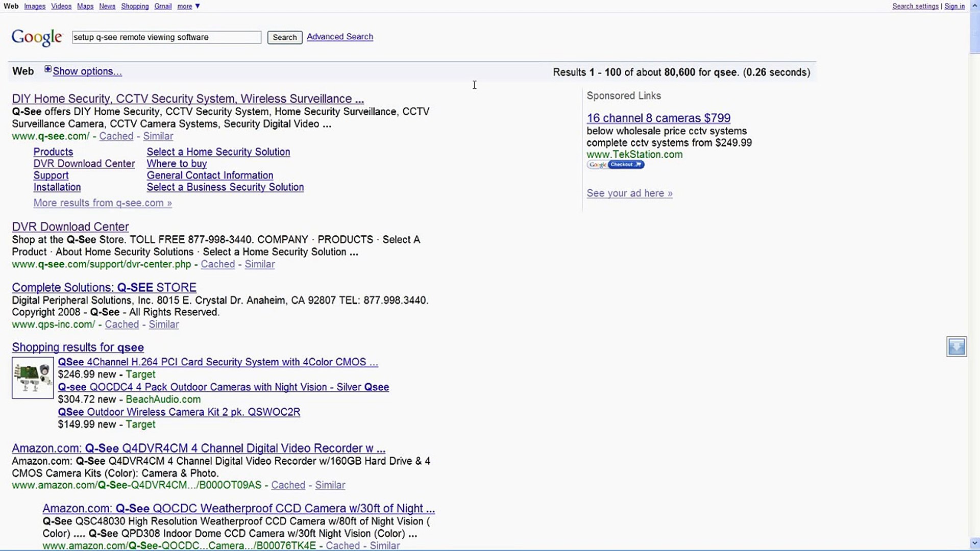980x551 pixels.
Task: Click the Google logo
Action: point(37,37)
